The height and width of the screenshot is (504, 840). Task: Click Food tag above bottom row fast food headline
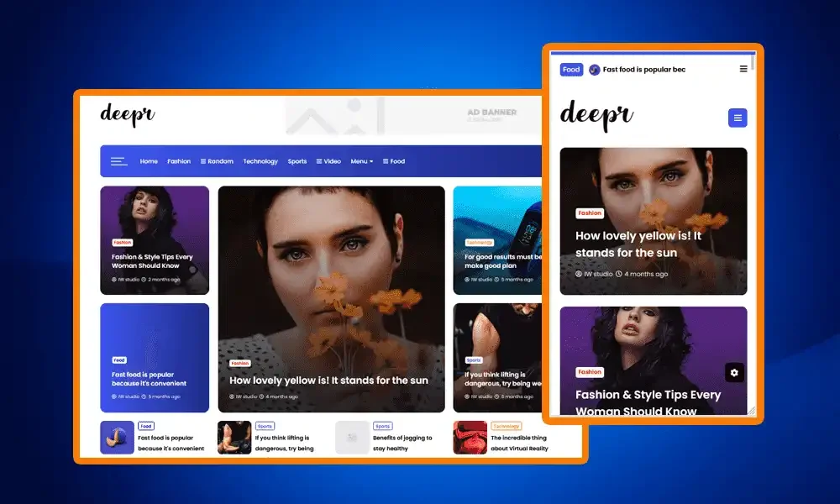[145, 426]
